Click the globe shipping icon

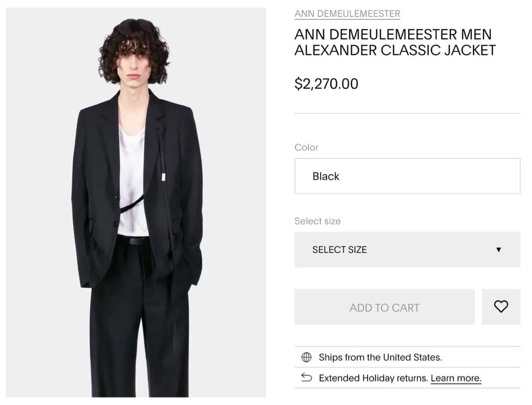(x=306, y=357)
